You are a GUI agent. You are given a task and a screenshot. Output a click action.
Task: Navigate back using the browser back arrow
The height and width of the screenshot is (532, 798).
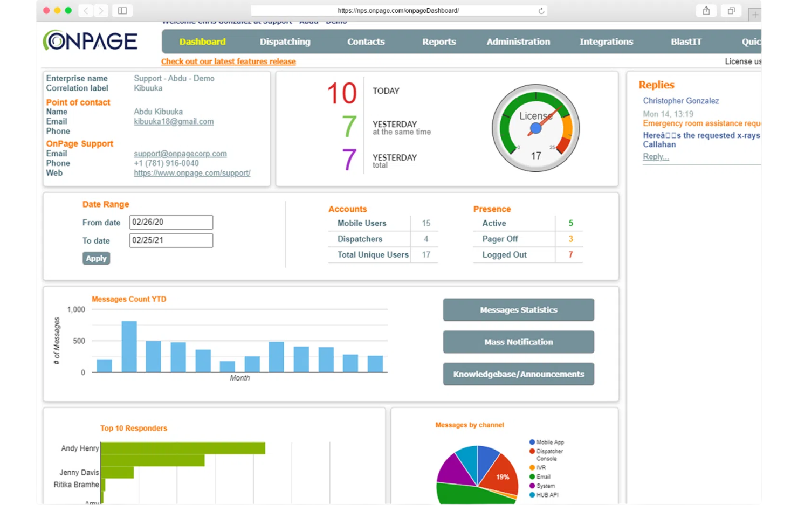[86, 10]
